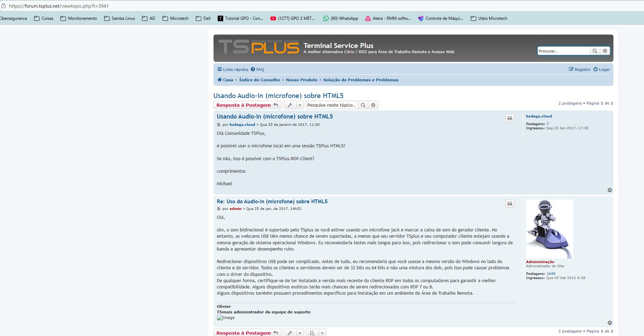Open Administração profile name link

[x=540, y=262]
